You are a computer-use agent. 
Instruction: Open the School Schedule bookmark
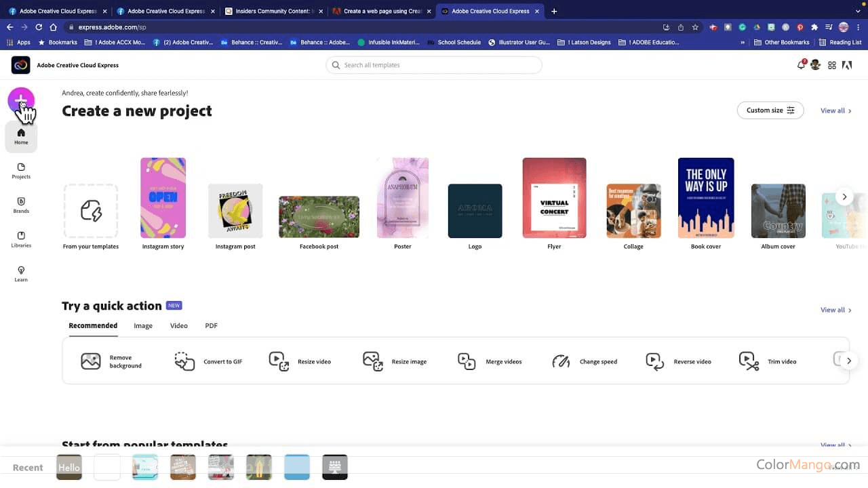(x=454, y=42)
